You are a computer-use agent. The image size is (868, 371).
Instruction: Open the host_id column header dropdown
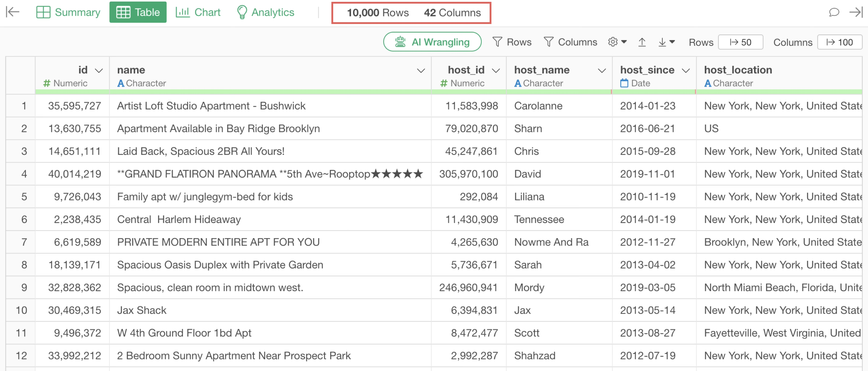tap(495, 71)
